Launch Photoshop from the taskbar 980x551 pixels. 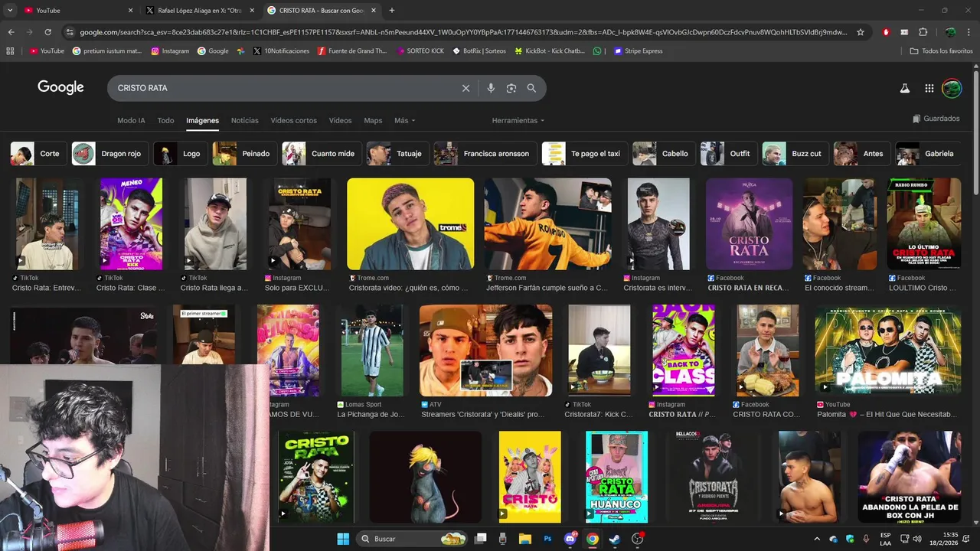[547, 539]
